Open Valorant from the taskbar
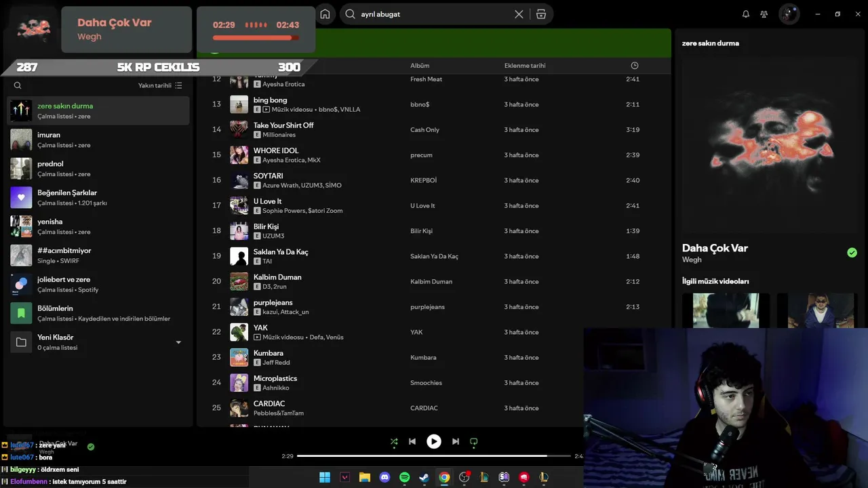This screenshot has height=488, width=868. point(344,477)
